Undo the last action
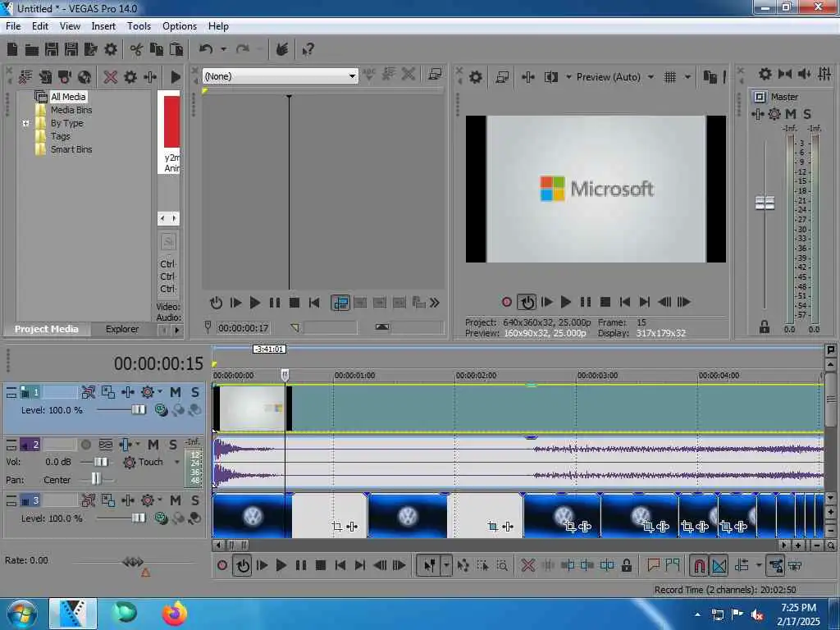This screenshot has height=630, width=840. pos(206,50)
